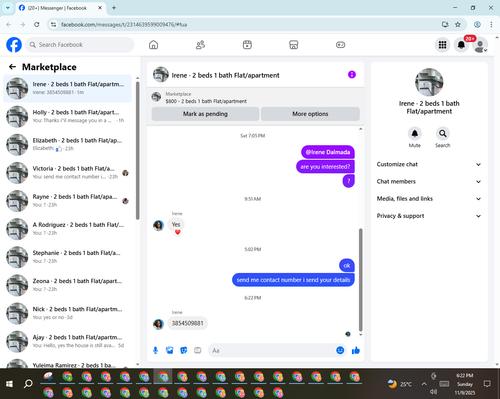Open Windows taskbar search
Screen dimensions: 500x399
click(28, 384)
